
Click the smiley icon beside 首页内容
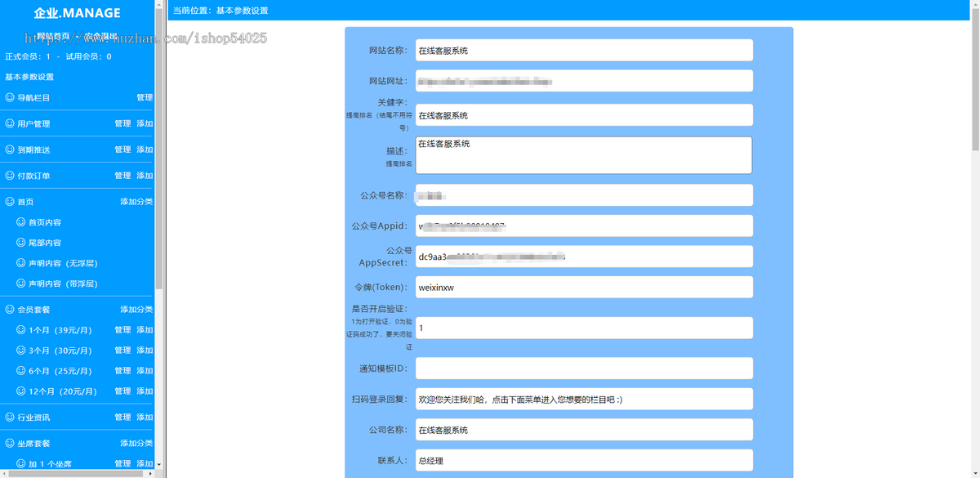click(x=21, y=222)
